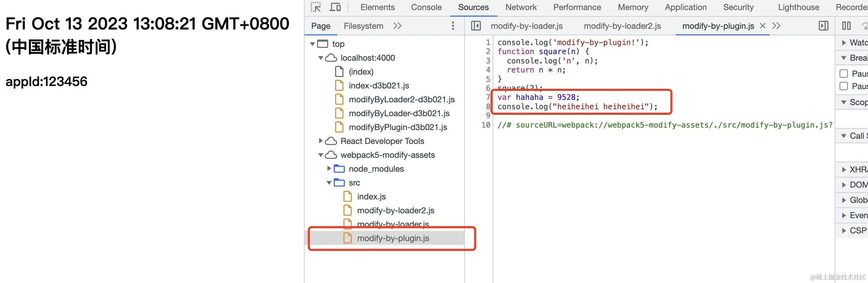
Task: Expand the React Developer Tools node
Action: pos(321,141)
